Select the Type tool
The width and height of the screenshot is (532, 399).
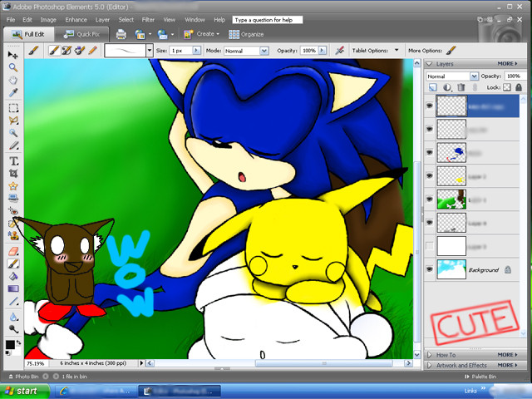(x=13, y=160)
